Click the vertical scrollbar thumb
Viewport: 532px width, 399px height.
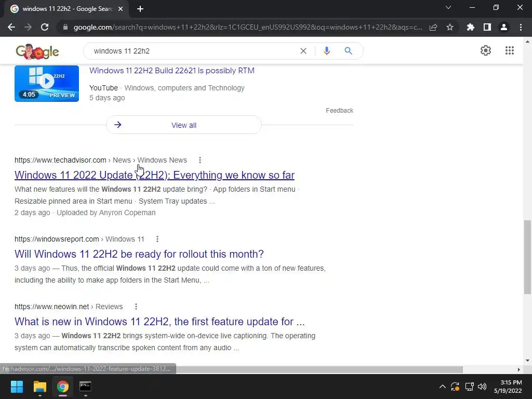coord(527,257)
